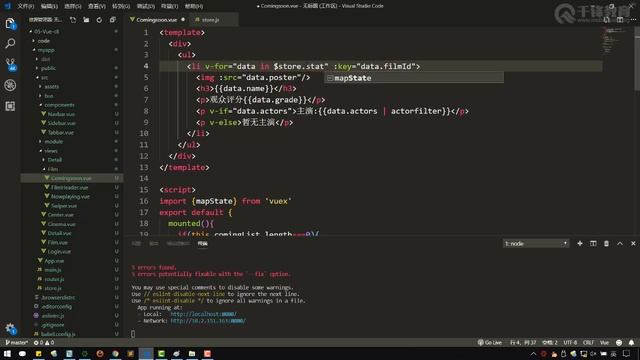Split the terminal with split icon

click(x=593, y=243)
